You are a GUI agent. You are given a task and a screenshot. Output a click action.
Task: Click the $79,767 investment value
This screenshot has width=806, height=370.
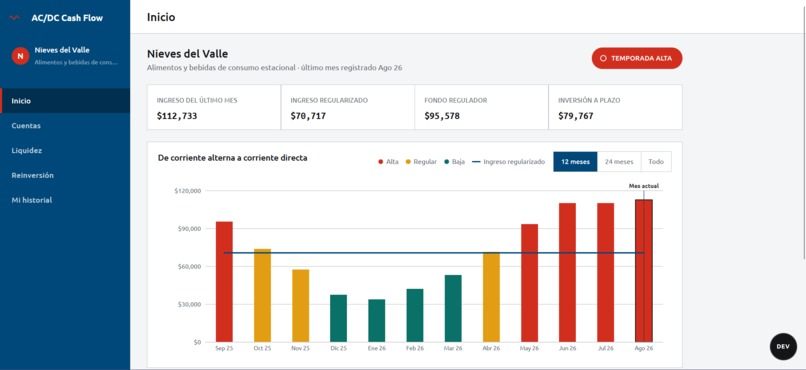point(576,116)
